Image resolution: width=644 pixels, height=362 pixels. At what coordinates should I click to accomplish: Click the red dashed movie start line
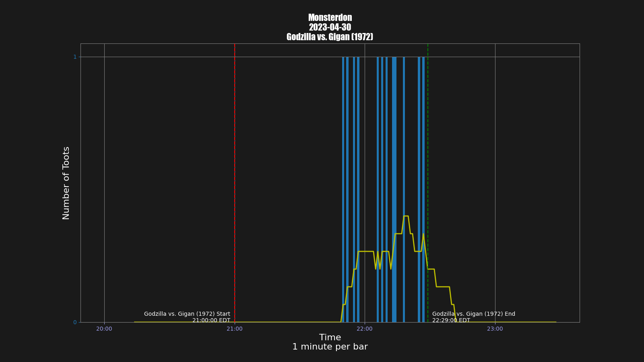tap(235, 183)
